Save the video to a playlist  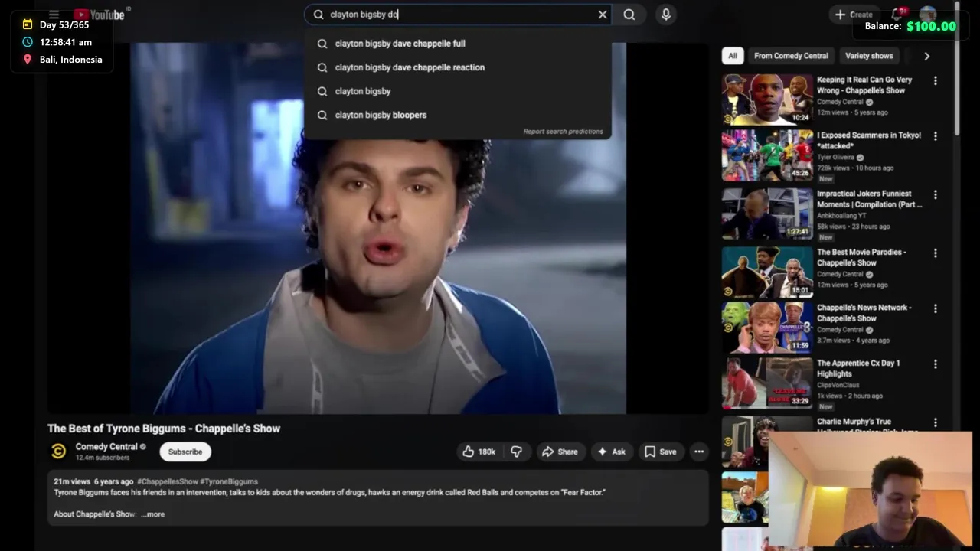[x=660, y=452]
